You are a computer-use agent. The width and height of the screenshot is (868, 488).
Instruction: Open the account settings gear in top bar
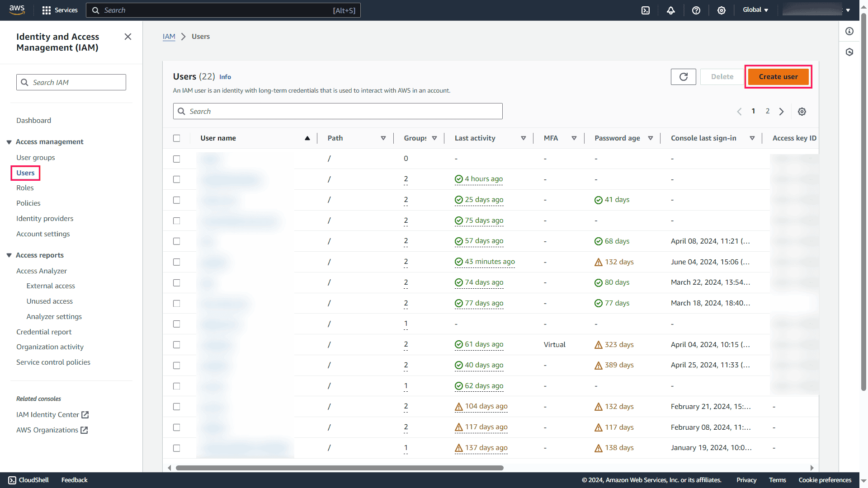pos(722,10)
